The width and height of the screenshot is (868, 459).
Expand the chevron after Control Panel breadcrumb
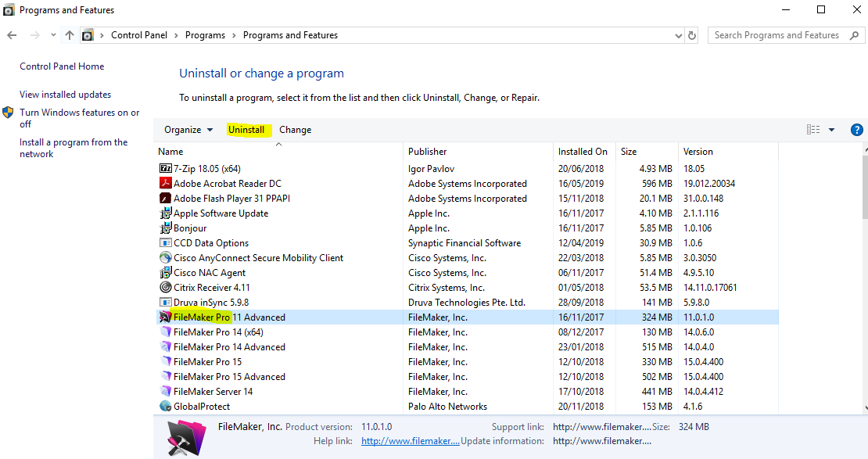click(176, 35)
